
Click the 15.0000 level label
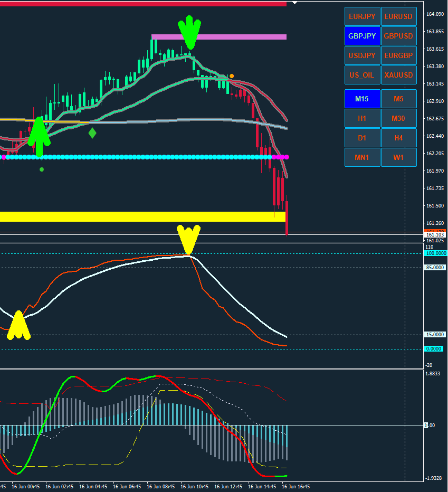435,335
